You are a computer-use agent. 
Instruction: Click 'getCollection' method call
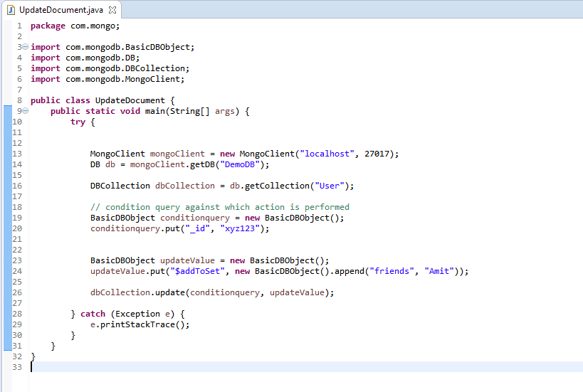277,186
